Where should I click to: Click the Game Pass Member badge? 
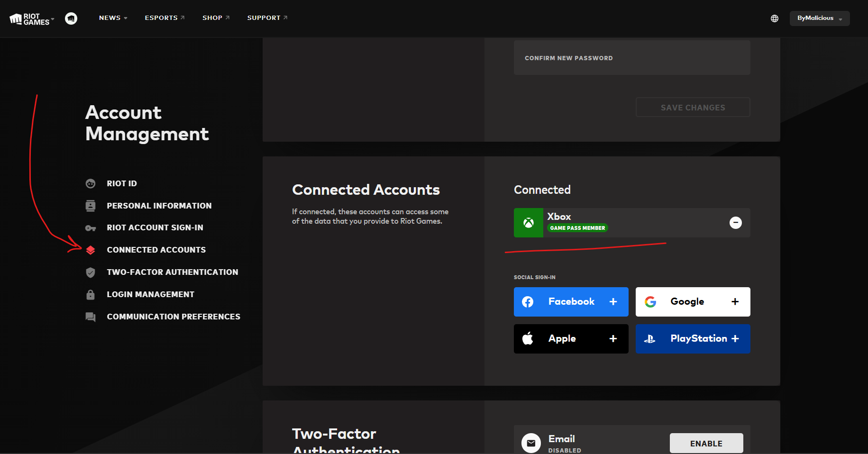click(x=577, y=228)
